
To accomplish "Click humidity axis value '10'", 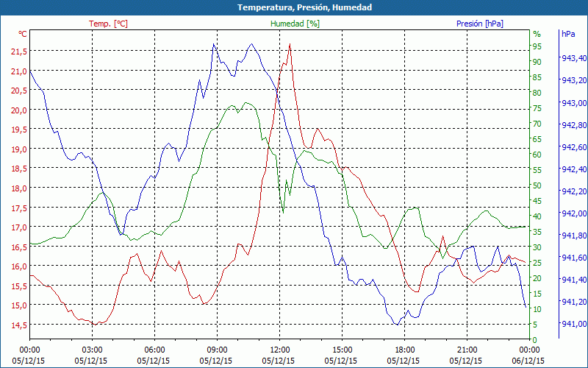I will [537, 309].
